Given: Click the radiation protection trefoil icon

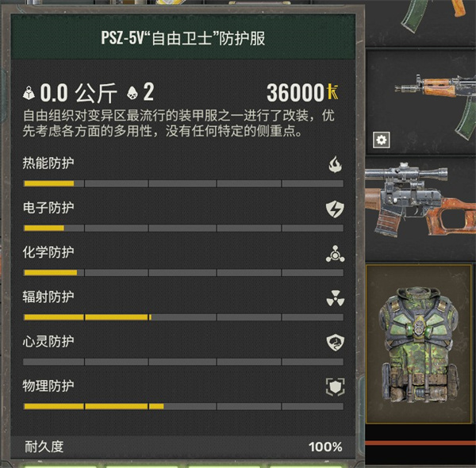Looking at the screenshot, I should tap(335, 298).
